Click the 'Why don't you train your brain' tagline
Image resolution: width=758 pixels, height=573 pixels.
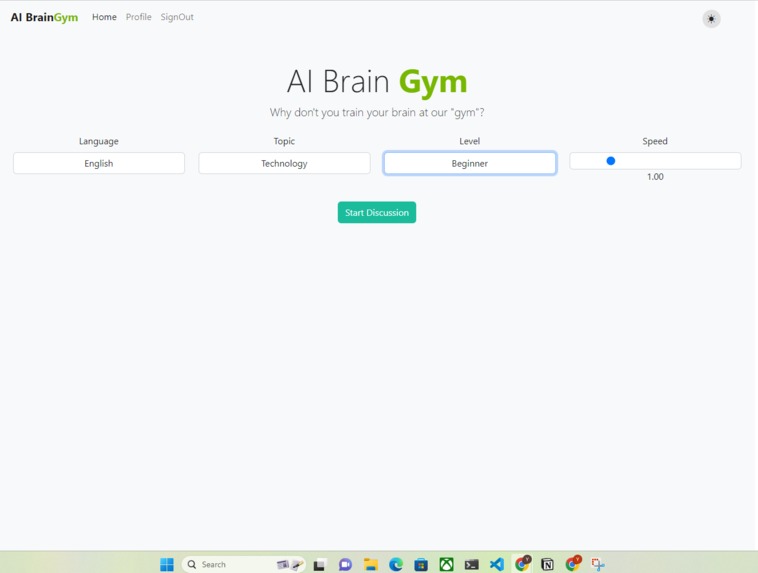(377, 113)
